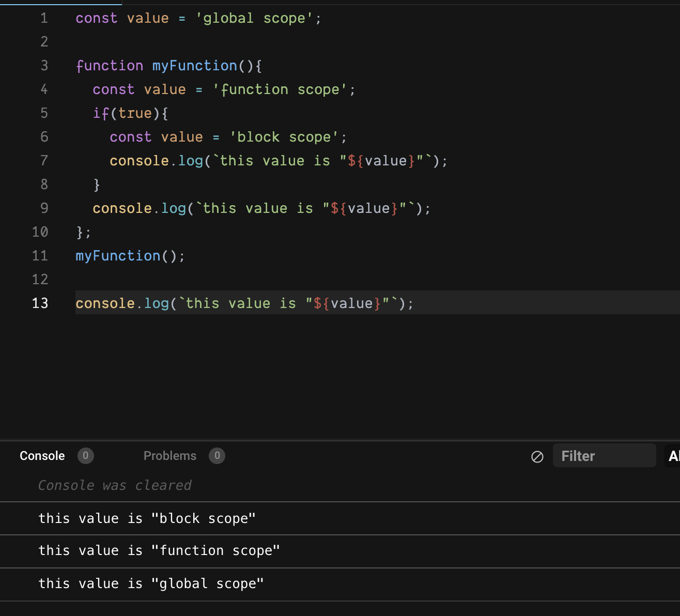Click the closing brace on line 8

[x=97, y=184]
